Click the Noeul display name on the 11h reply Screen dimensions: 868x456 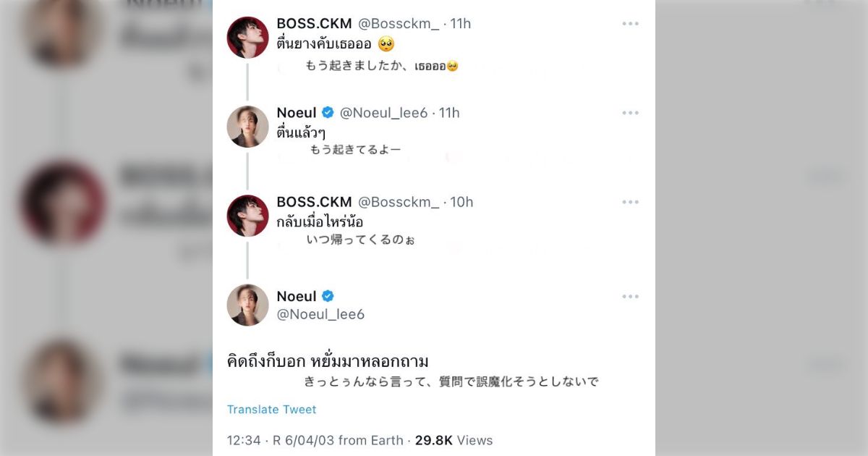click(x=297, y=113)
